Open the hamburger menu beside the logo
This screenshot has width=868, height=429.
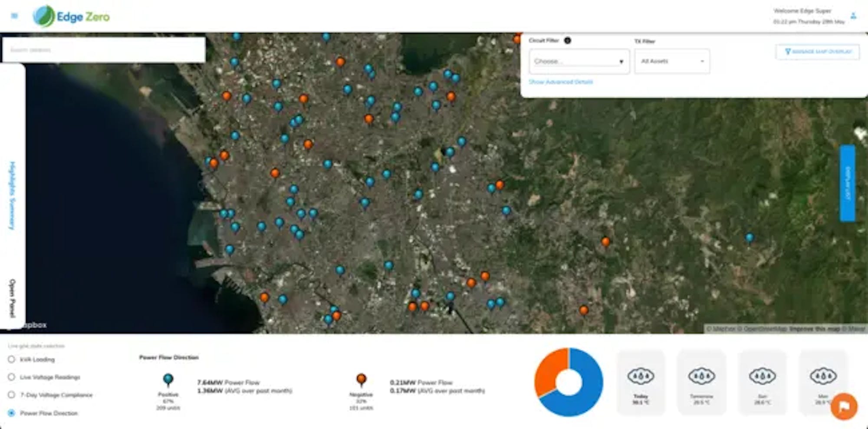[14, 16]
